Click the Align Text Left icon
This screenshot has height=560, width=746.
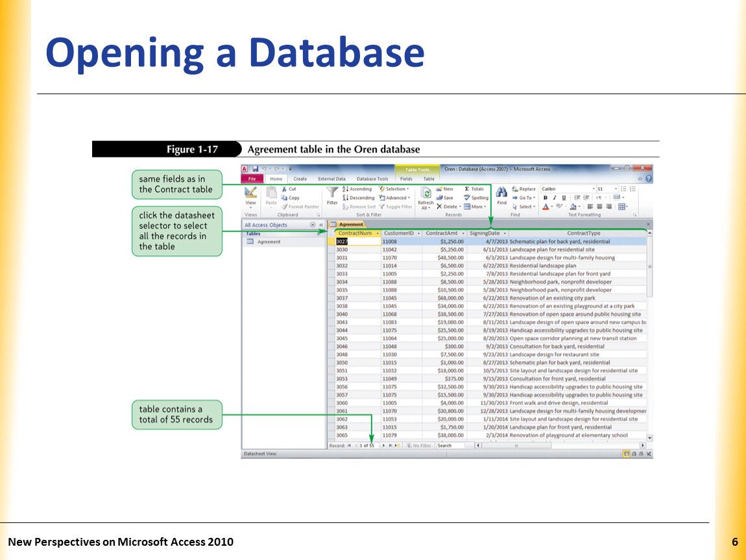point(590,207)
